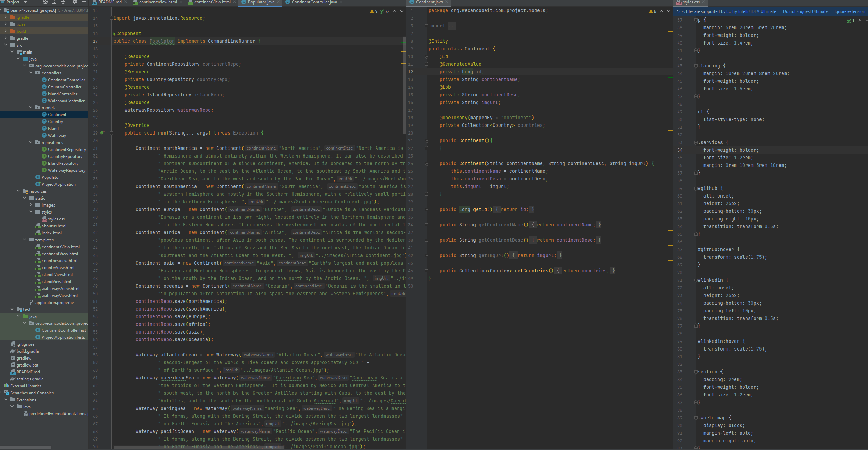Open the Project view dropdown

pyautogui.click(x=25, y=2)
